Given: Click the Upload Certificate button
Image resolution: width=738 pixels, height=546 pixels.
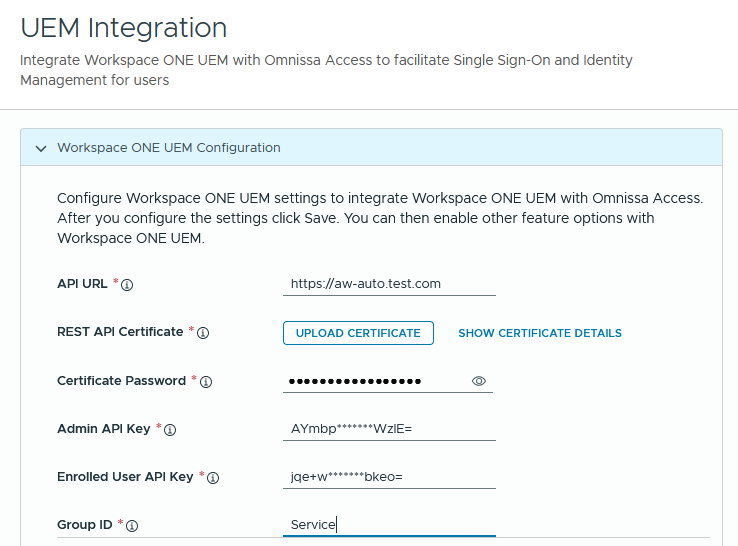Looking at the screenshot, I should coord(358,333).
